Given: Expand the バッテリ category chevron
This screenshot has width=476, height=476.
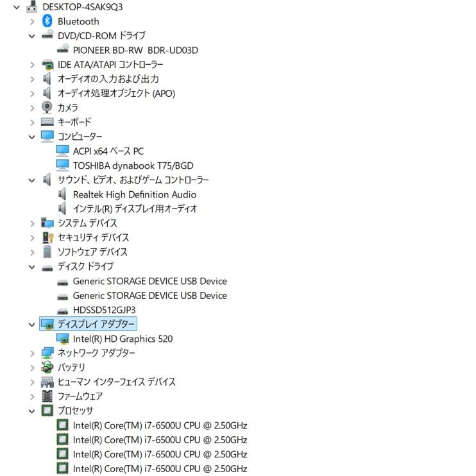Looking at the screenshot, I should tap(32, 368).
